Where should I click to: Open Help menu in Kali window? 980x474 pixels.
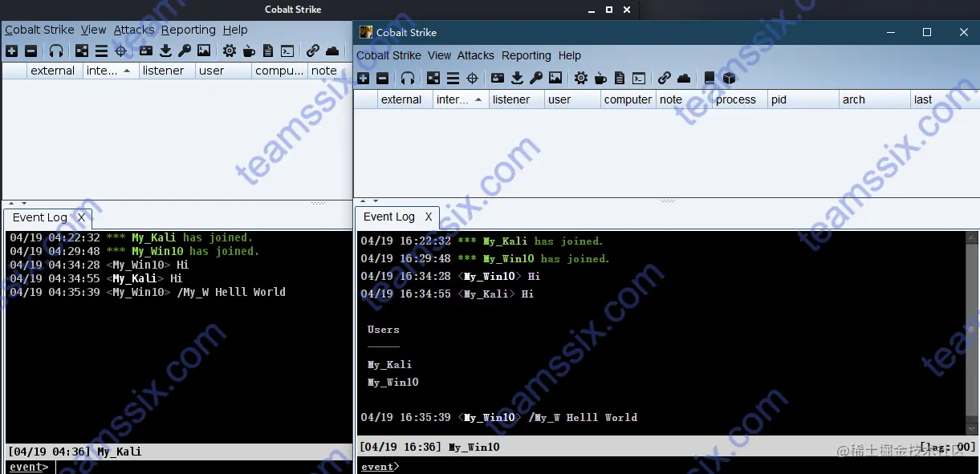tap(235, 30)
